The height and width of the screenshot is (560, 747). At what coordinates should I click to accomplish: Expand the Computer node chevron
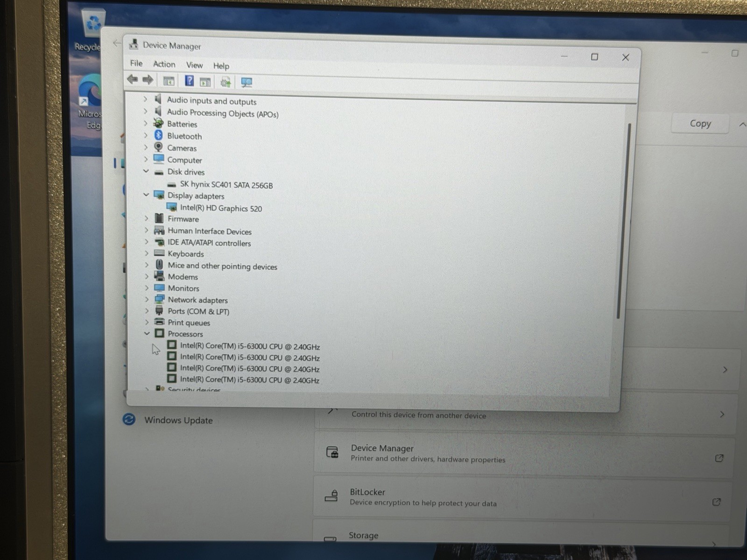146,159
